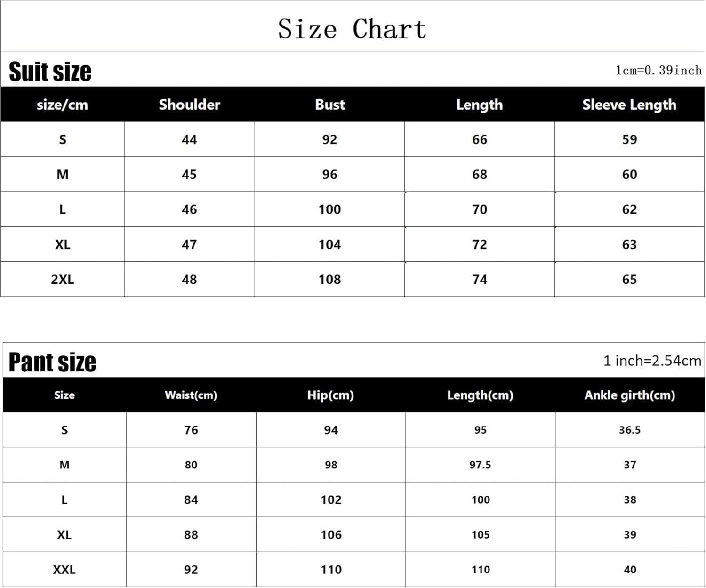Screen dimensions: 706x588
Task: Click the Bust column header
Action: tap(330, 105)
